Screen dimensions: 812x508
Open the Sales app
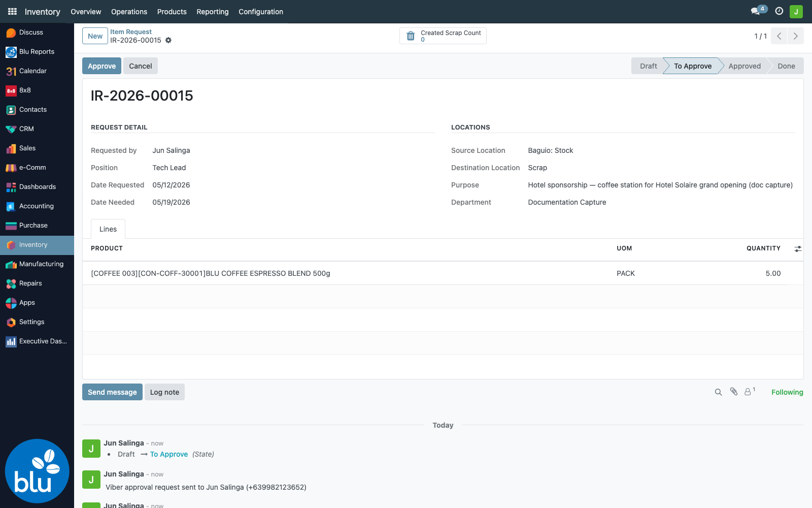point(37,148)
